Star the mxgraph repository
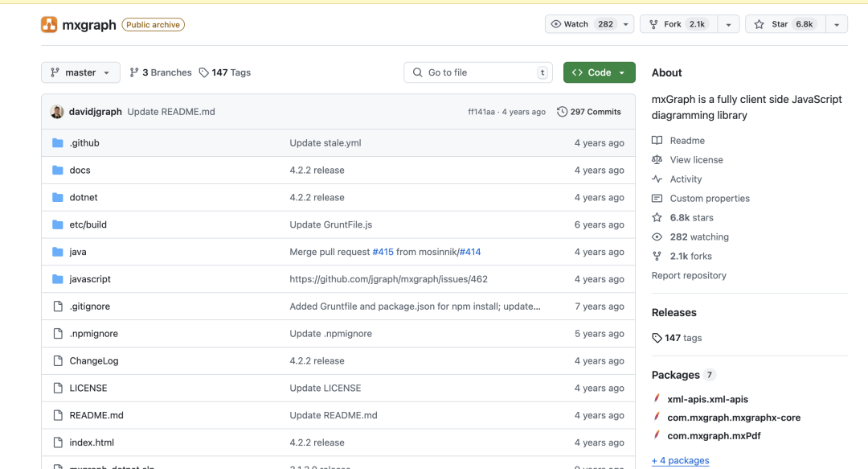The height and width of the screenshot is (469, 868). point(785,24)
